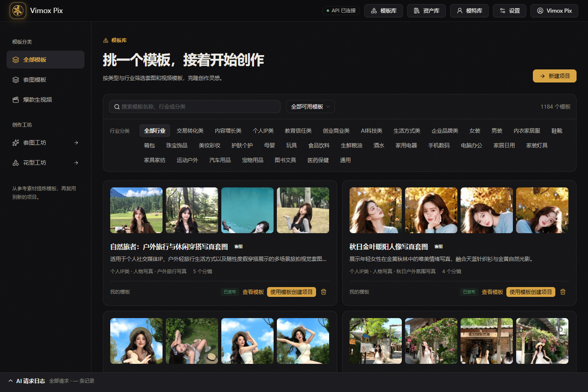Viewport: 588px width, 392px height.
Task: Open the 套图工坊 arrow
Action: coord(76,143)
